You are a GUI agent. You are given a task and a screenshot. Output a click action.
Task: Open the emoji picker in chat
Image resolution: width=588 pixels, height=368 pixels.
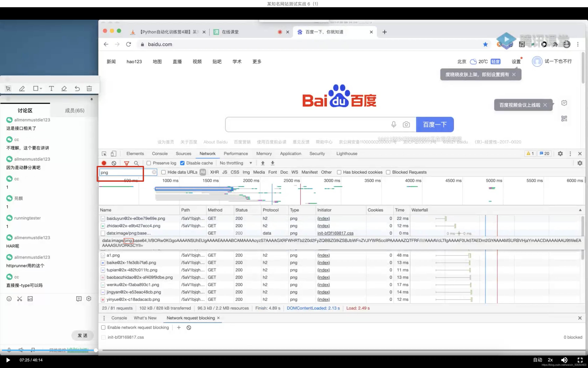[x=9, y=299]
